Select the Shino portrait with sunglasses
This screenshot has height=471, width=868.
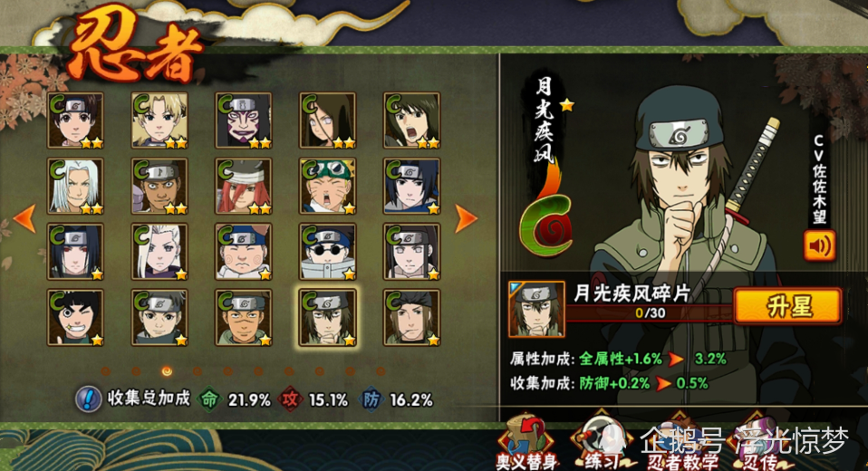tap(328, 252)
